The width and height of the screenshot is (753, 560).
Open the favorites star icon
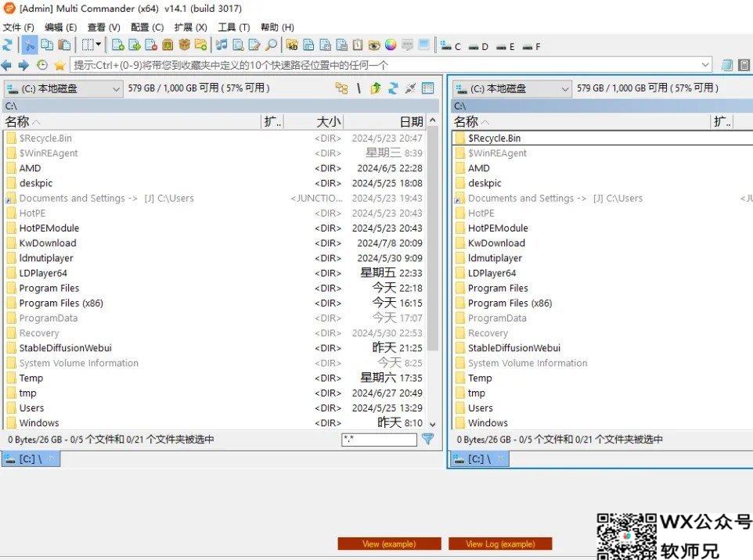(x=59, y=65)
